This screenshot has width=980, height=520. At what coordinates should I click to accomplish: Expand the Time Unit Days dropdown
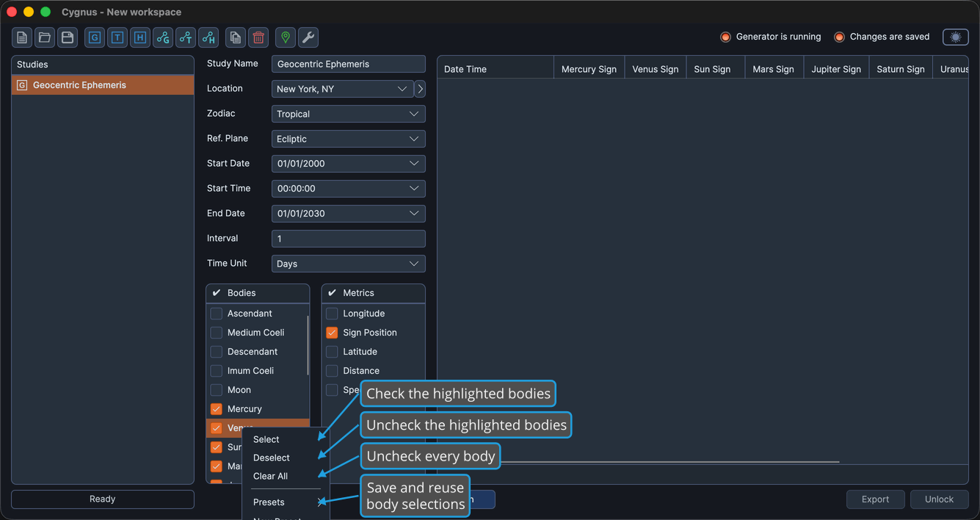coord(348,264)
